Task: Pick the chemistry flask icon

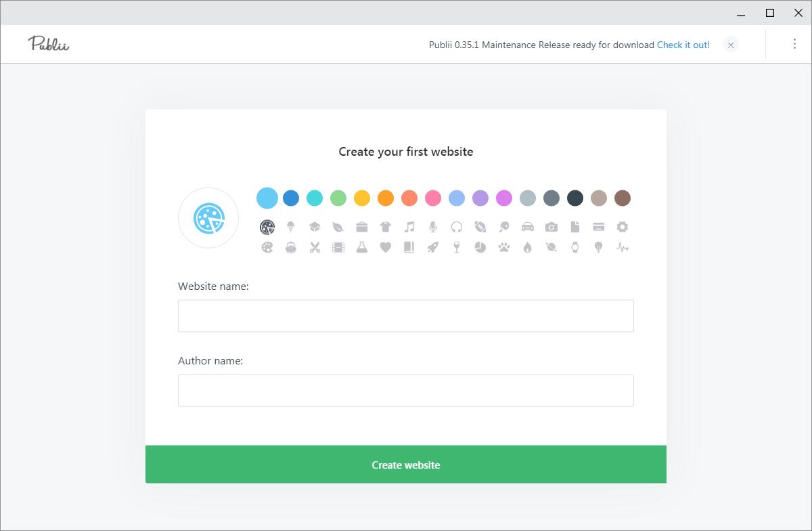Action: [x=361, y=247]
